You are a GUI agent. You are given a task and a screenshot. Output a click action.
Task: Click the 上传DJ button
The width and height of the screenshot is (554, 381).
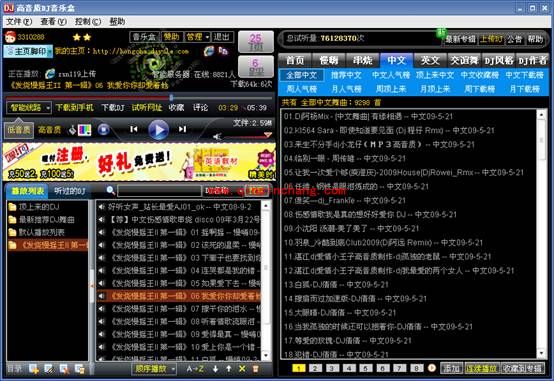coord(491,39)
